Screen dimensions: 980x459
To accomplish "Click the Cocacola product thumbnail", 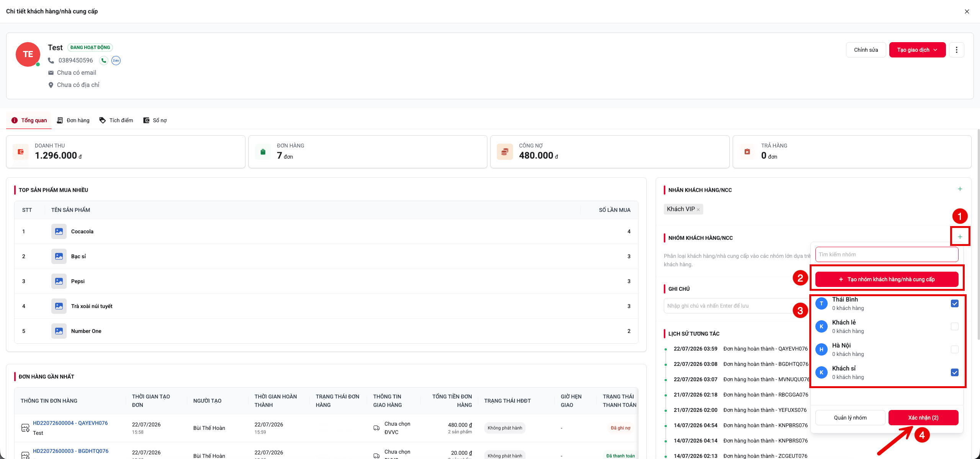I will pos(59,231).
